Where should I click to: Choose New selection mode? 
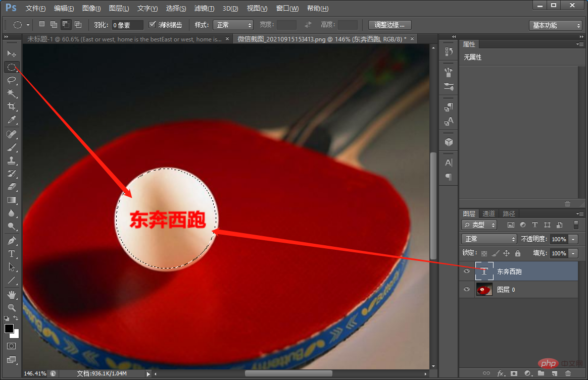point(42,24)
